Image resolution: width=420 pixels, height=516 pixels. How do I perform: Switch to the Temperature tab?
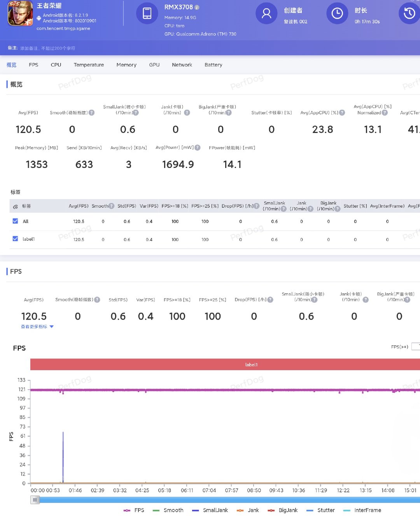click(89, 65)
